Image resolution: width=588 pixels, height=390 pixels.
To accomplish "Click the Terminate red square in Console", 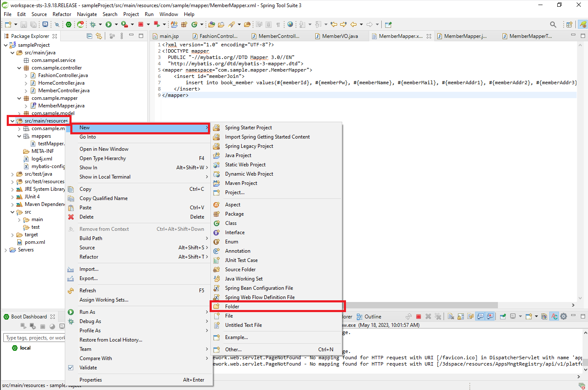I will (418, 316).
